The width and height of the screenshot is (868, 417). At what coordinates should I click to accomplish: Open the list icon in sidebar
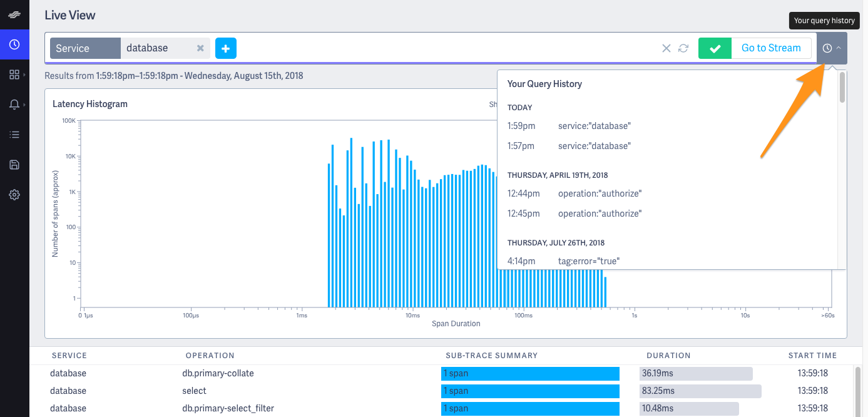point(14,135)
